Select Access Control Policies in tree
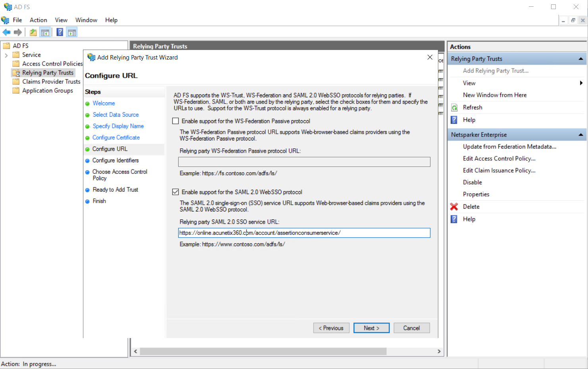This screenshot has height=369, width=588. 52,63
